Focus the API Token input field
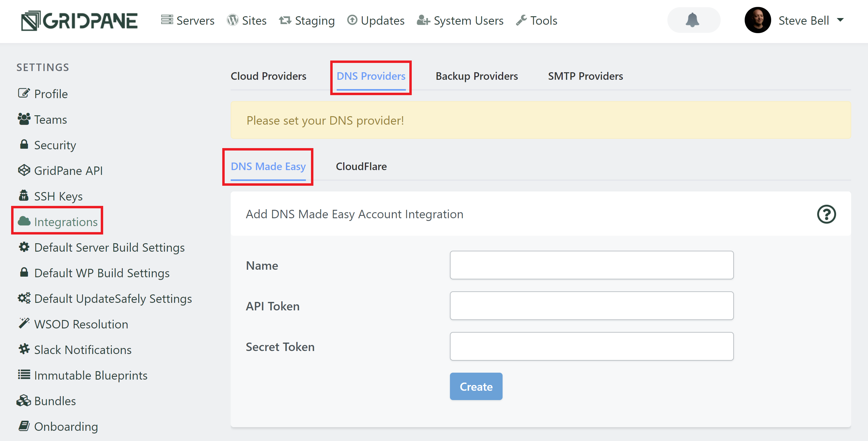The width and height of the screenshot is (868, 441). click(591, 306)
